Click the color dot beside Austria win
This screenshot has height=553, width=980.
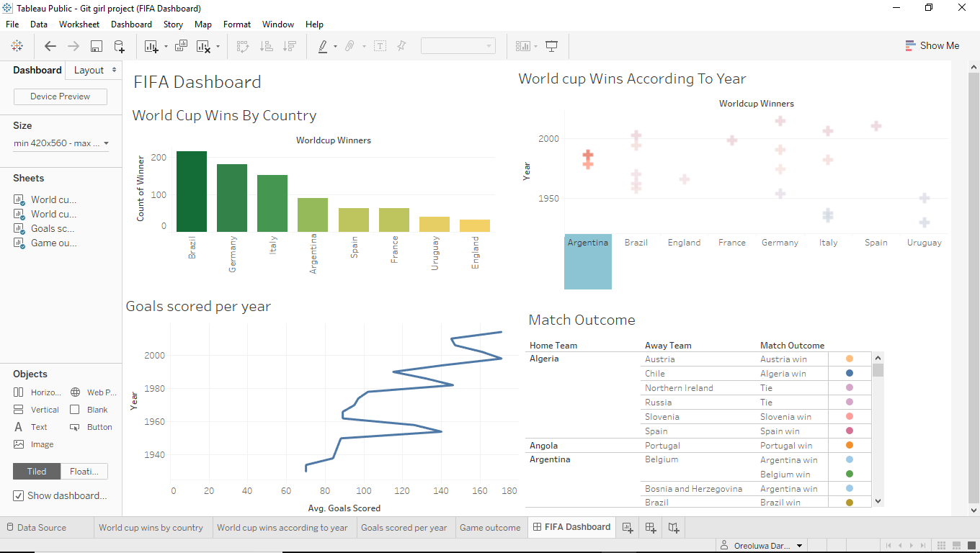(x=849, y=359)
